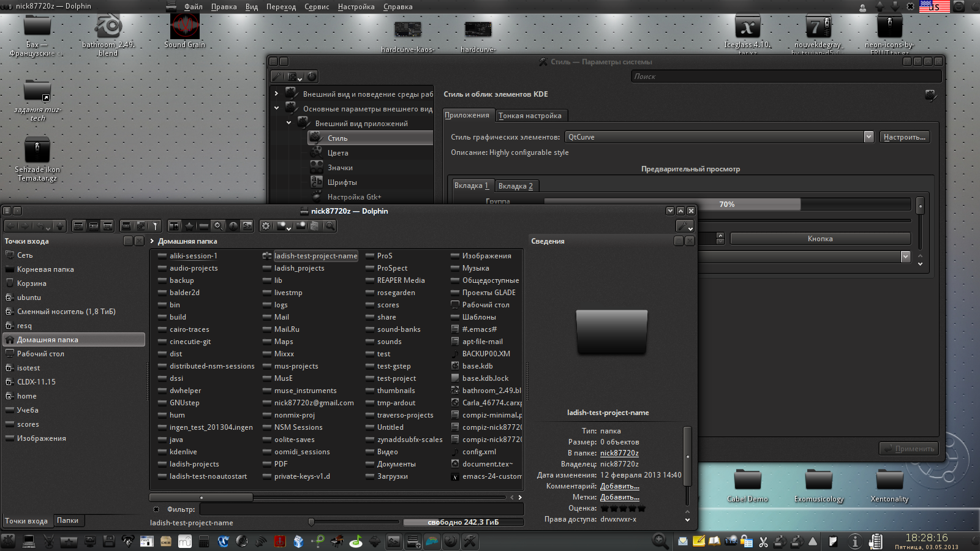980x551 pixels.
Task: Select Корзина in Places panel
Action: [x=32, y=283]
